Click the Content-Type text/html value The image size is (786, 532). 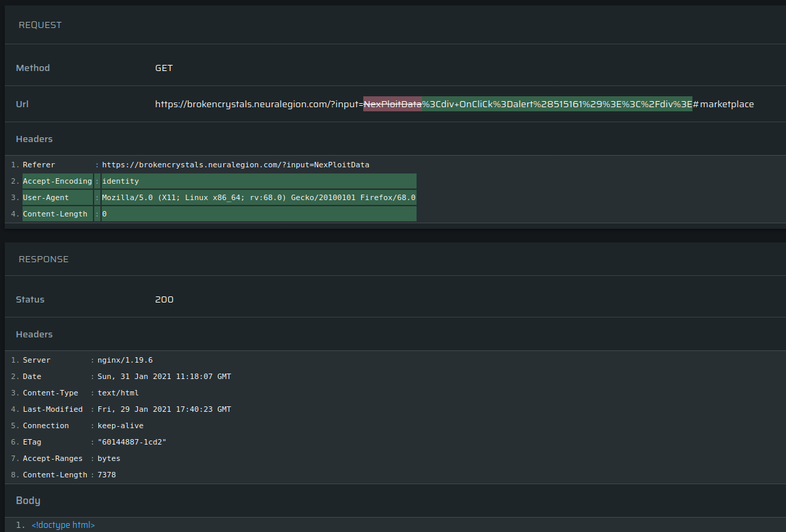tap(118, 393)
